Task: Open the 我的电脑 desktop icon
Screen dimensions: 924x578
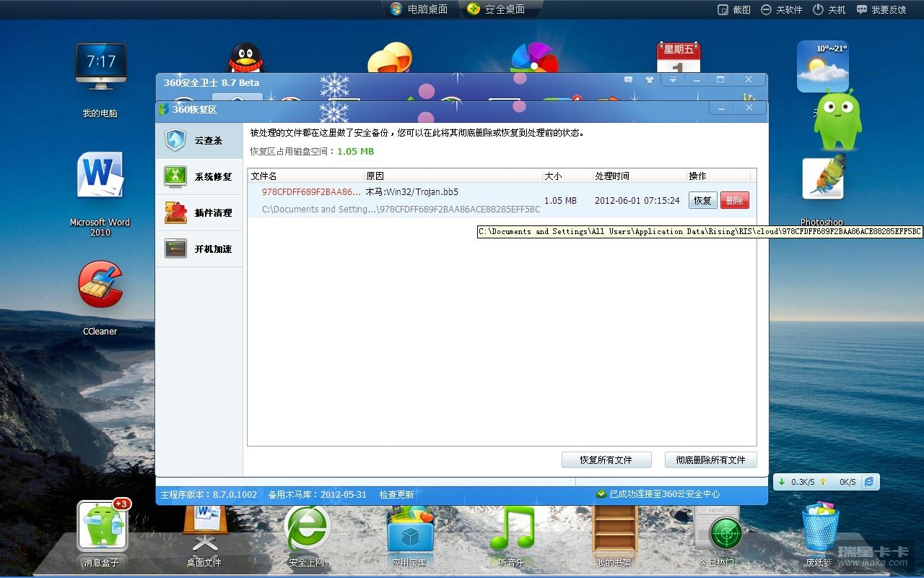Action: (x=100, y=79)
